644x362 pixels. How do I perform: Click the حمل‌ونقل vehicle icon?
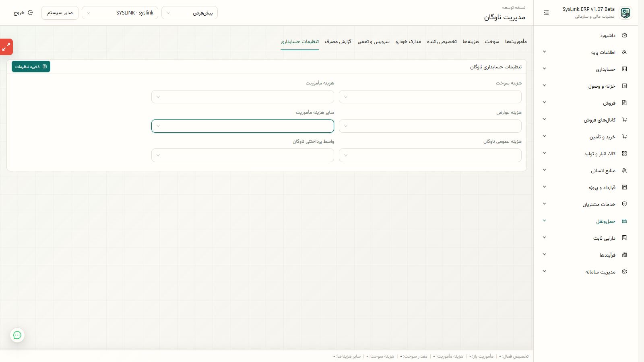point(624,221)
